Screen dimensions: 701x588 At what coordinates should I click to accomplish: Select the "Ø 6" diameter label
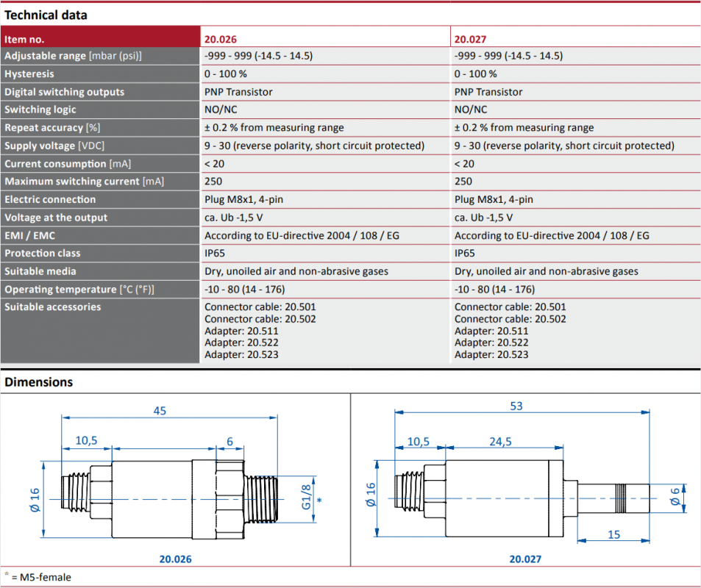[675, 496]
